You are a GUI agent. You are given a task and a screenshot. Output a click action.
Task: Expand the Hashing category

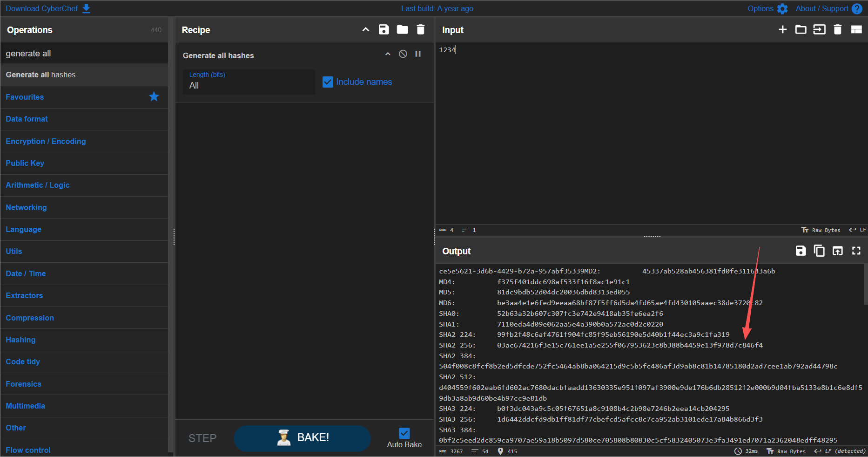click(20, 340)
